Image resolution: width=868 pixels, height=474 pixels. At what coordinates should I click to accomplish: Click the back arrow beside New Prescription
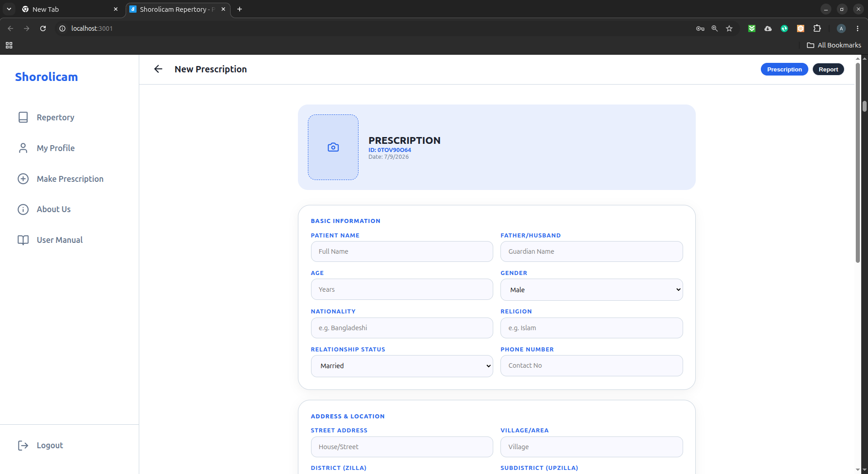click(x=158, y=69)
